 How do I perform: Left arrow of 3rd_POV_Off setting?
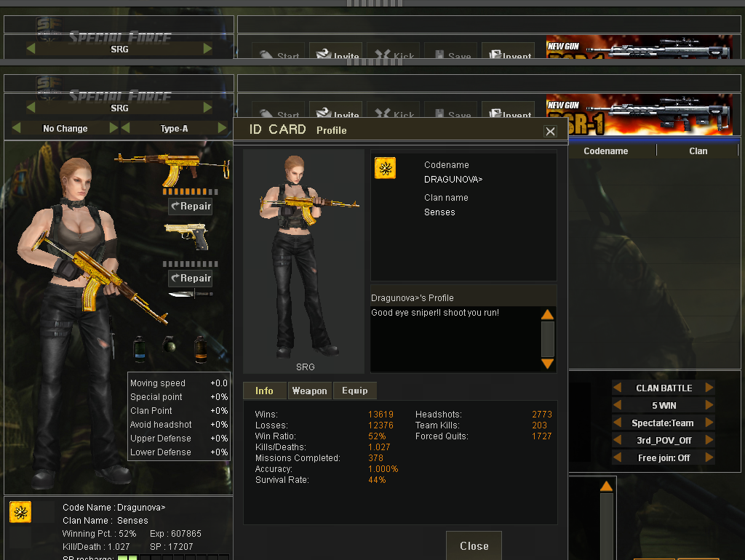[x=617, y=440]
